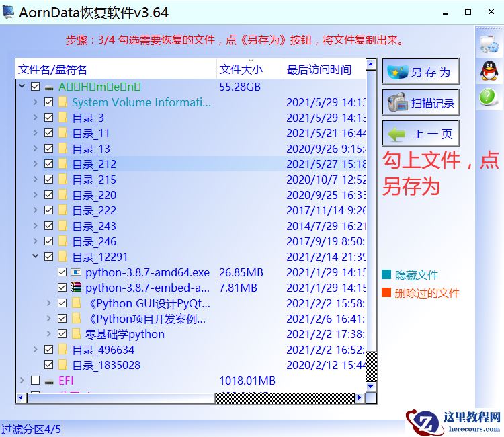The image size is (504, 437).
Task: Sort by 文件名/盘符名 column header
Action: [x=116, y=69]
